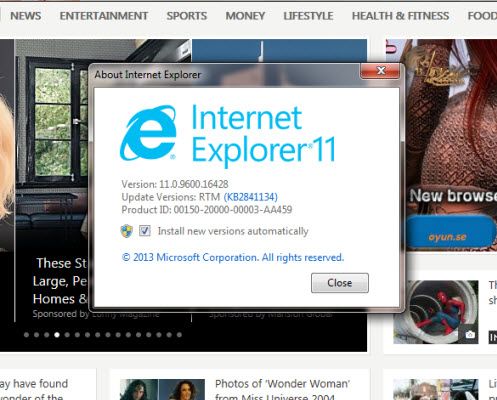Select the first carousel dot
497x400 pixels.
point(26,335)
